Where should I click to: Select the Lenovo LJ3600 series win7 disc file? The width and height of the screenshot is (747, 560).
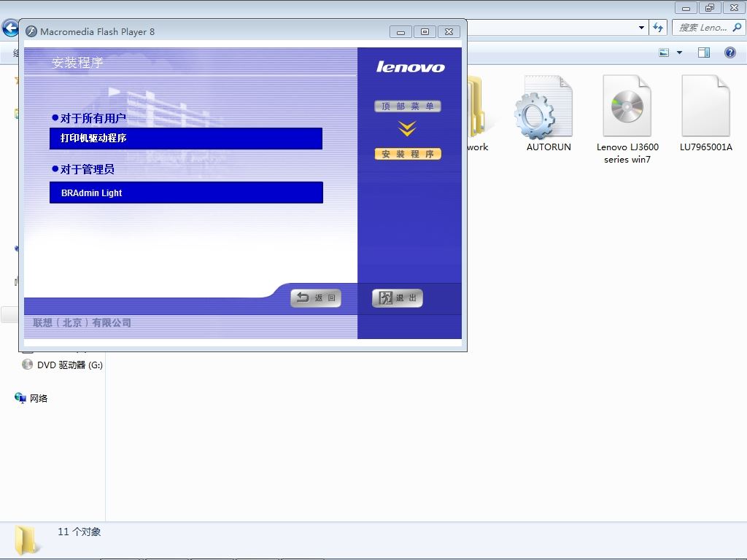point(627,106)
